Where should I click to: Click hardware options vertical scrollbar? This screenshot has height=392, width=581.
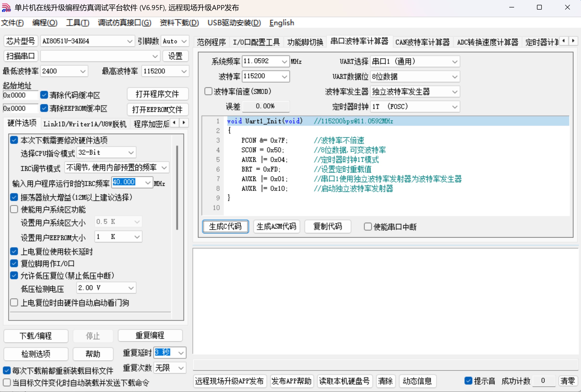[177, 187]
